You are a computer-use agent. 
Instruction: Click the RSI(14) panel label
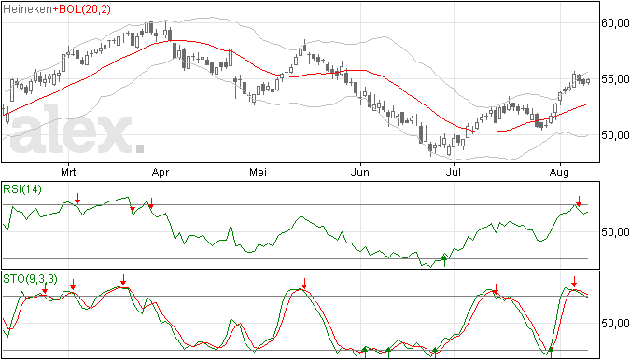click(x=22, y=189)
